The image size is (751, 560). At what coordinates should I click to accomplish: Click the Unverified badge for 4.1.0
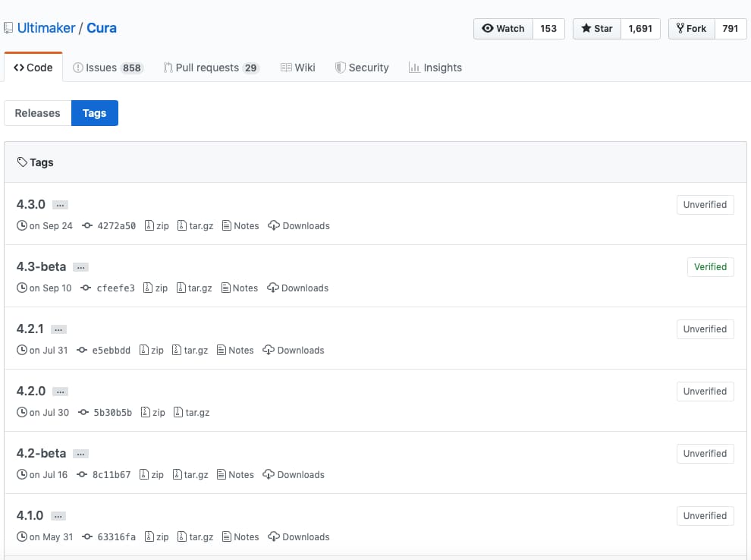point(705,516)
